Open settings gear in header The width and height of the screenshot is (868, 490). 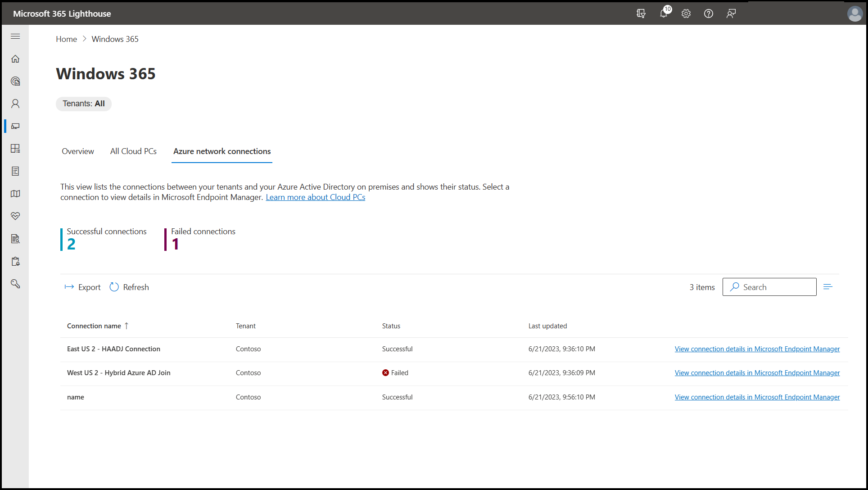[686, 14]
